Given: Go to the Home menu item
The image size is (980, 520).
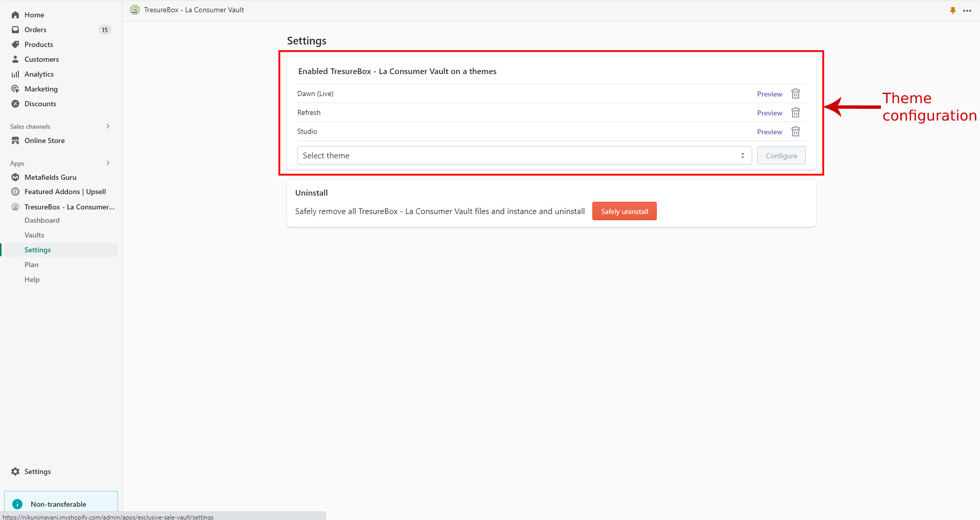Looking at the screenshot, I should pos(34,15).
